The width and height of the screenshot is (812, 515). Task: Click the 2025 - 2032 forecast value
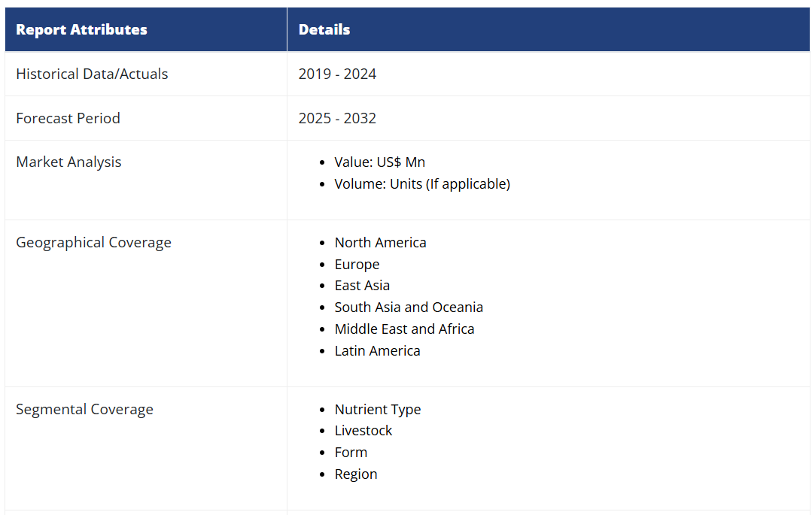point(337,118)
